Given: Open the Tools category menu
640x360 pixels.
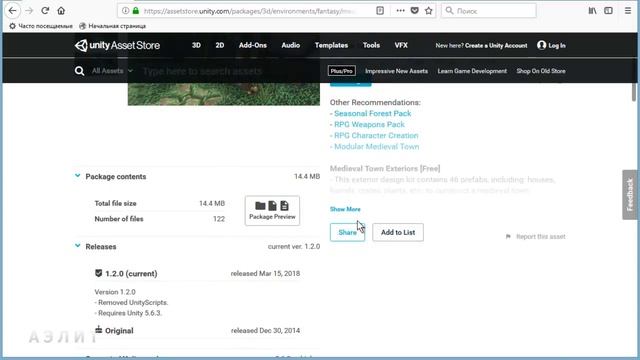Looking at the screenshot, I should [371, 45].
